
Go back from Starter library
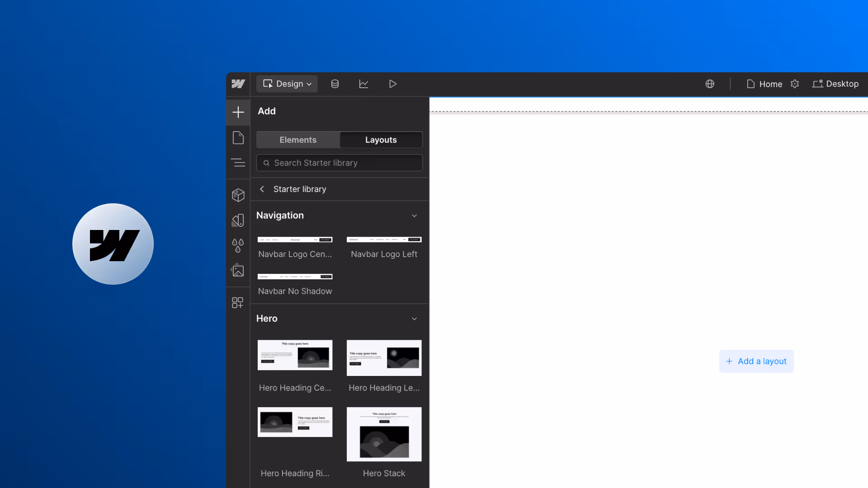[x=262, y=189]
